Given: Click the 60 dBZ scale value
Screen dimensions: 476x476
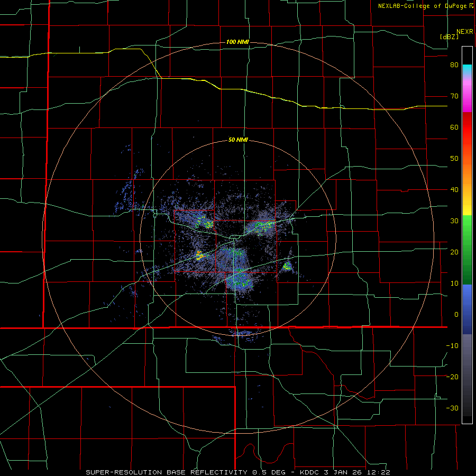Looking at the screenshot, I should click(x=454, y=127).
